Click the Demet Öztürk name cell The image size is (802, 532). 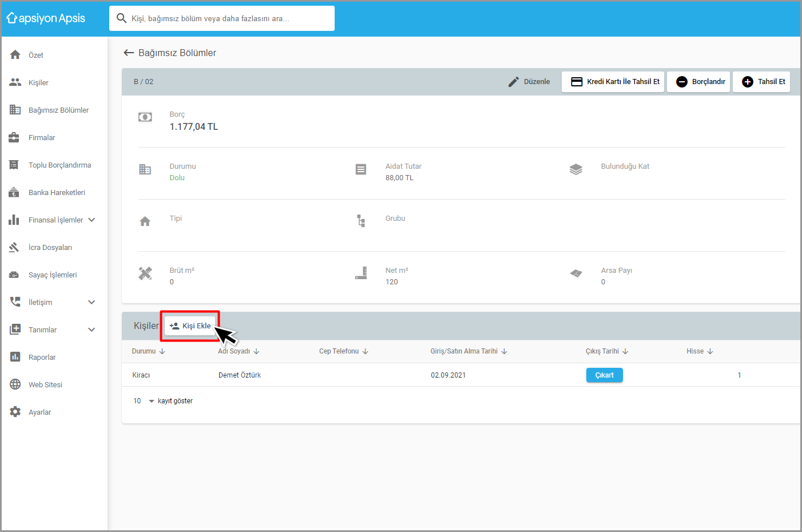point(240,375)
